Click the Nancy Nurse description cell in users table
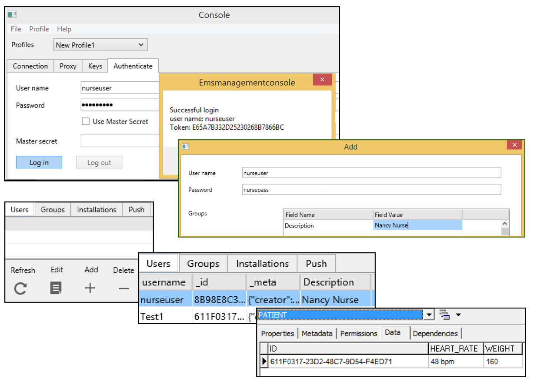 pos(335,300)
